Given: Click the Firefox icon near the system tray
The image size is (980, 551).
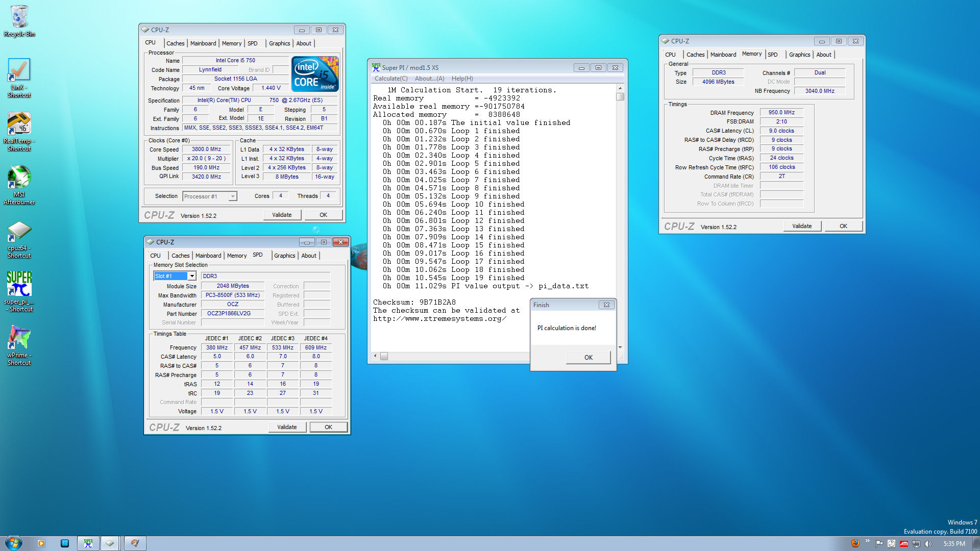Looking at the screenshot, I should coord(855,543).
